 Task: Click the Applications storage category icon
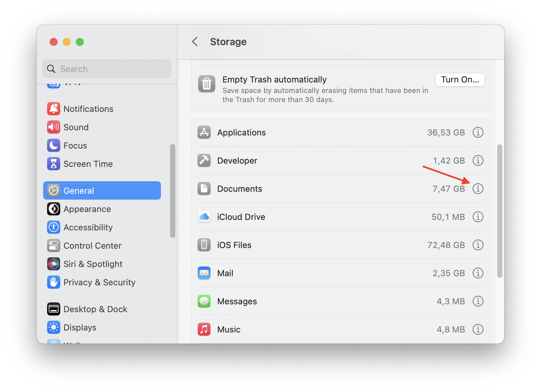pyautogui.click(x=204, y=133)
